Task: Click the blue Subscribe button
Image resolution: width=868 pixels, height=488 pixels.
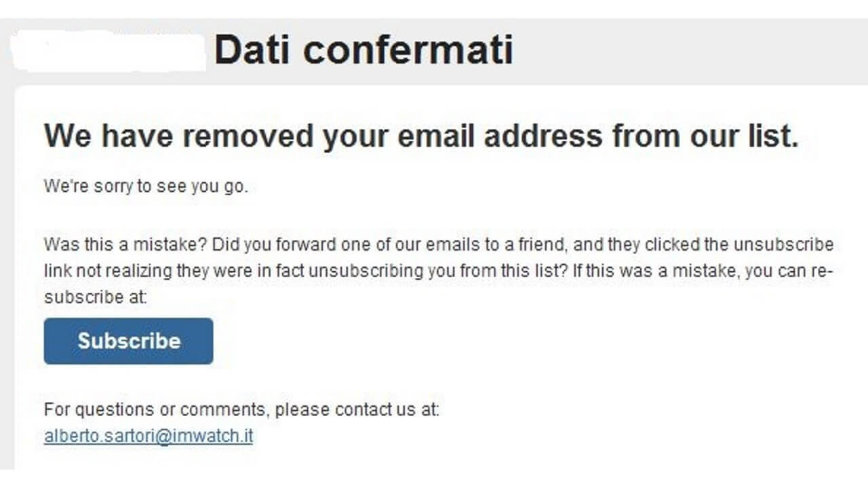Action: click(128, 341)
